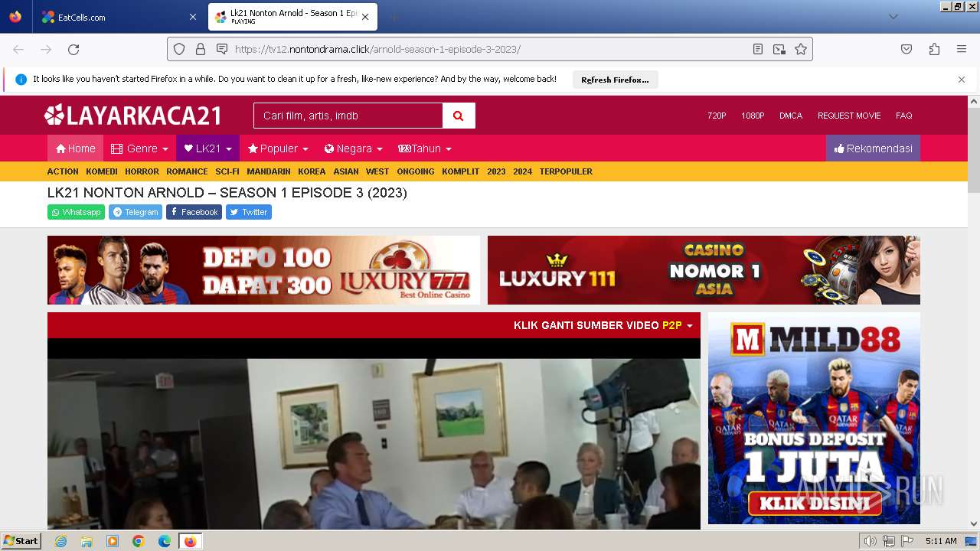
Task: Open the Extensions puzzle icon
Action: click(x=934, y=49)
